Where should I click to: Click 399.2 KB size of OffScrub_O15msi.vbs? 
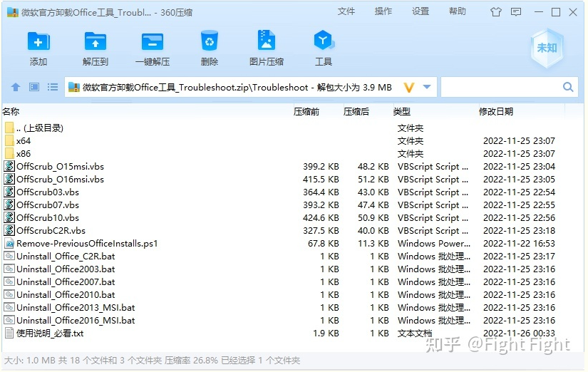321,166
